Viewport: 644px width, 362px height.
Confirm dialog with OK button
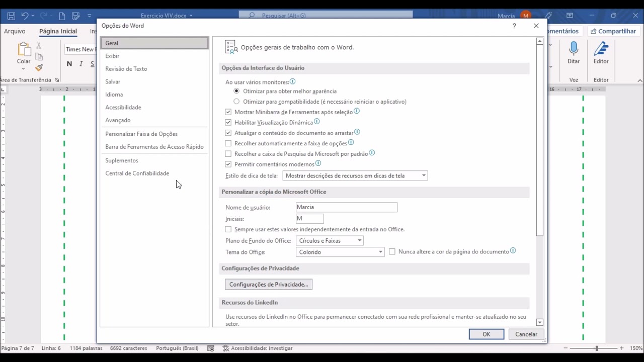[x=487, y=334]
